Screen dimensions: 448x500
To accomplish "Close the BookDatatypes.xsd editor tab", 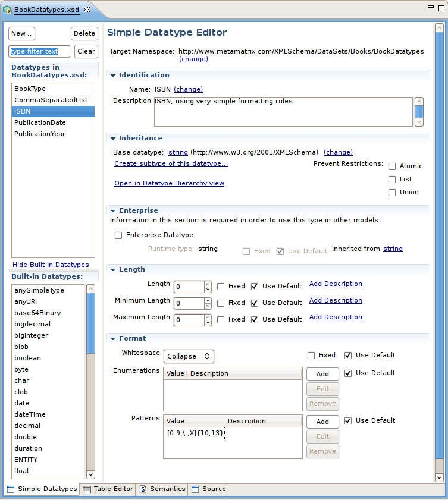I will point(87,10).
